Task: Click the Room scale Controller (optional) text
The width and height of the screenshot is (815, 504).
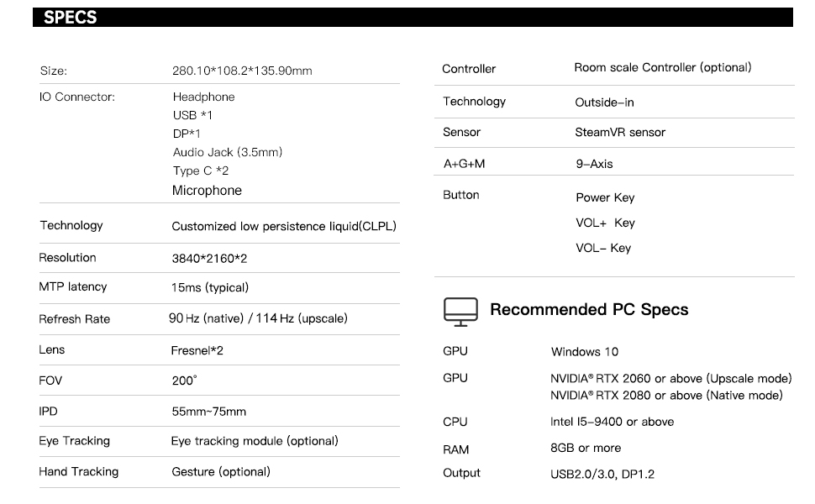Action: [663, 67]
